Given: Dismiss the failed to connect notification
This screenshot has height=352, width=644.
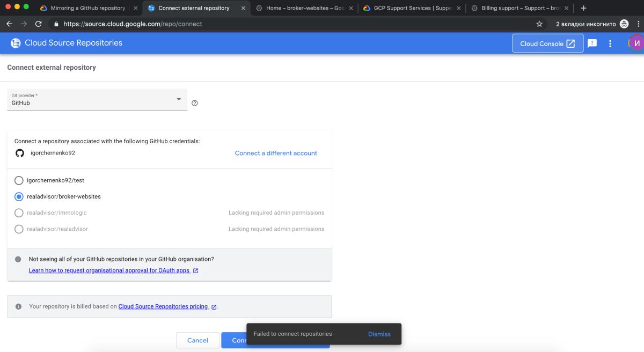Looking at the screenshot, I should pos(379,334).
